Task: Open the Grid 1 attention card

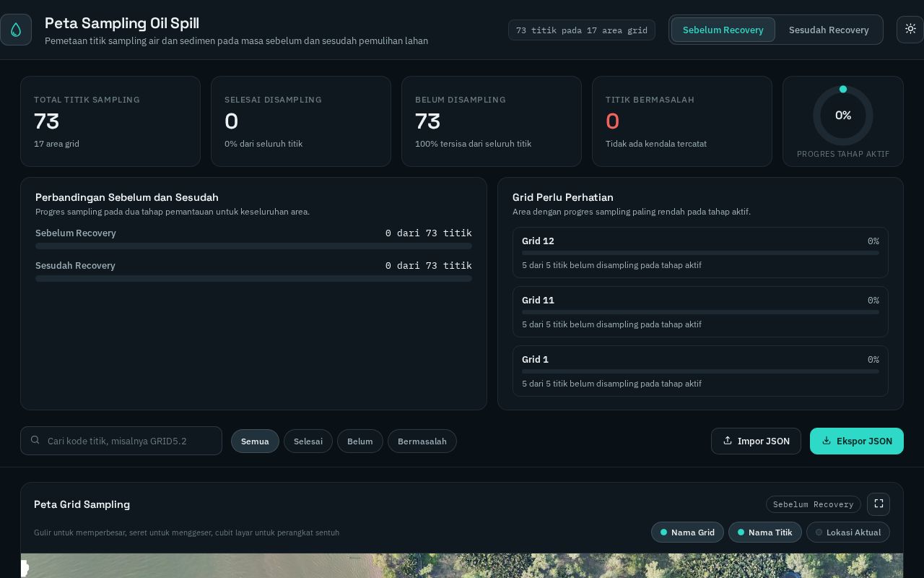Action: 700,371
